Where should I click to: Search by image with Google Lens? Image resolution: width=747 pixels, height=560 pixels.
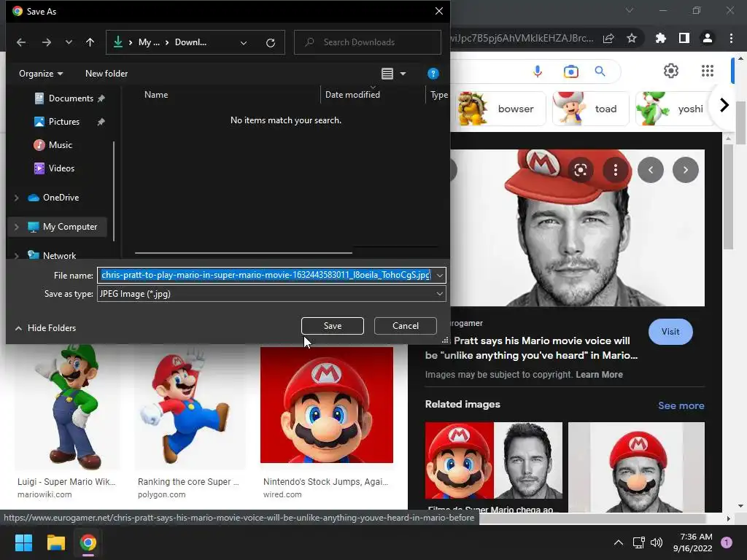(x=570, y=71)
